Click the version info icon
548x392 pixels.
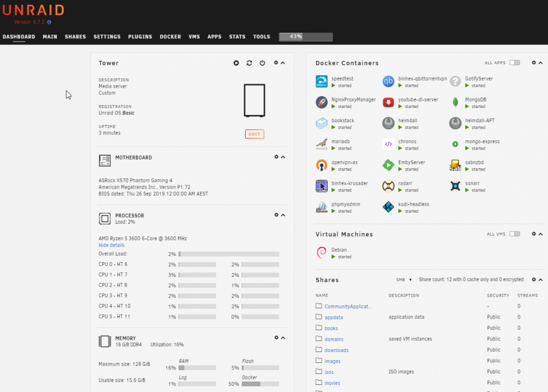click(49, 22)
